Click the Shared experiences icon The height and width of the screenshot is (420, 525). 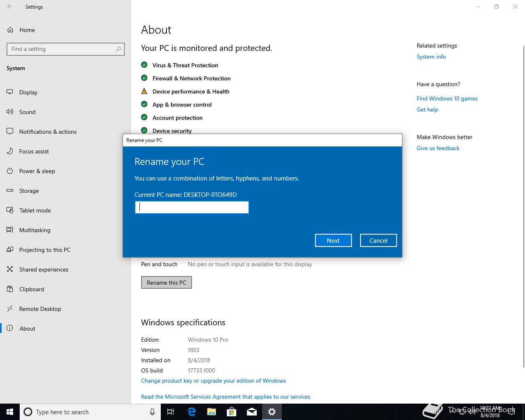[x=10, y=269]
